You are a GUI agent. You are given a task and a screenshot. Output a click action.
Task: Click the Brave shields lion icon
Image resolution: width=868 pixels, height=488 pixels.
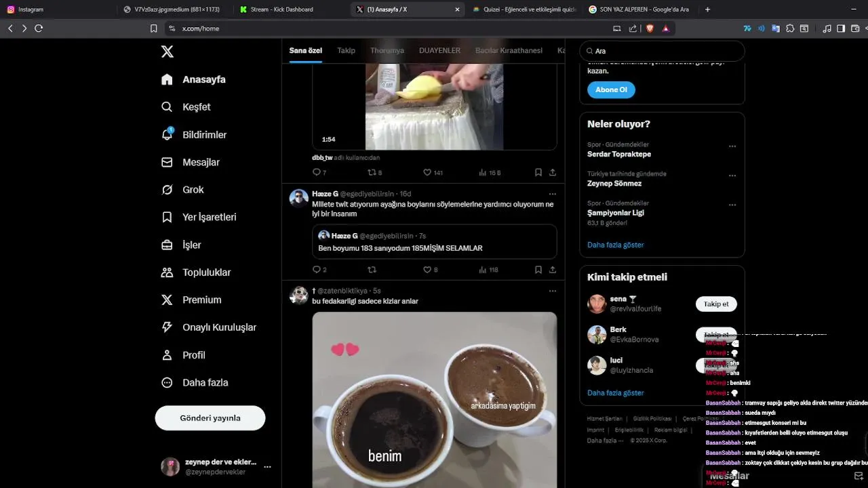coord(650,28)
